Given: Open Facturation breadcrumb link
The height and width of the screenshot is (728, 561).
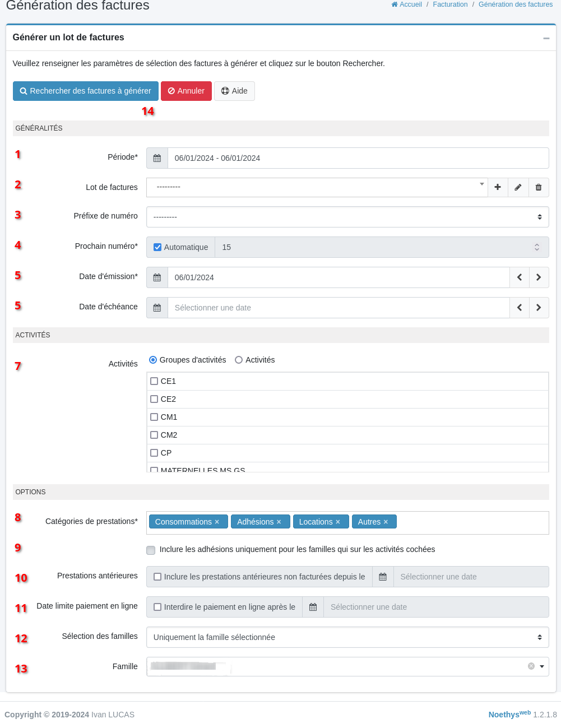Looking at the screenshot, I should [450, 4].
